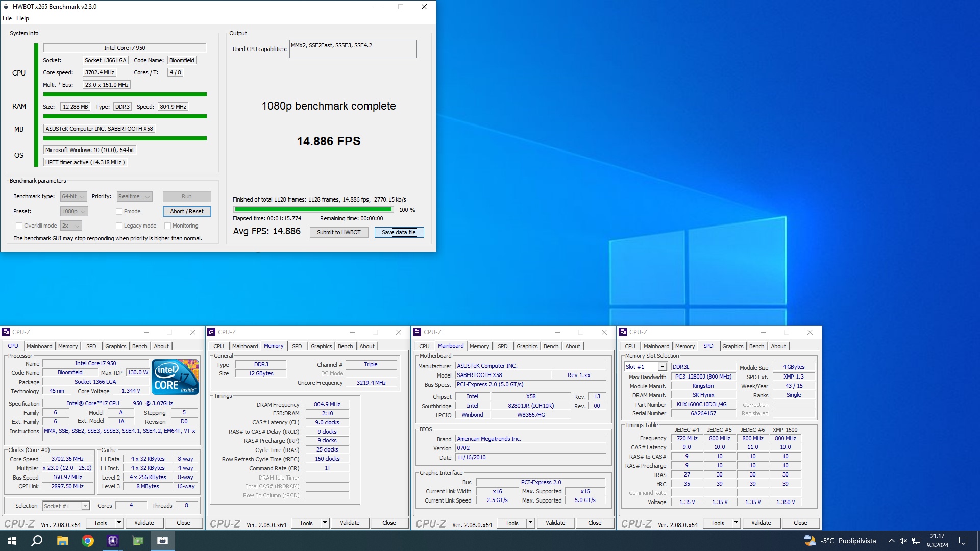Open Benchmark type 64-bit dropdown
Screen dimensions: 980x551
pyautogui.click(x=73, y=196)
